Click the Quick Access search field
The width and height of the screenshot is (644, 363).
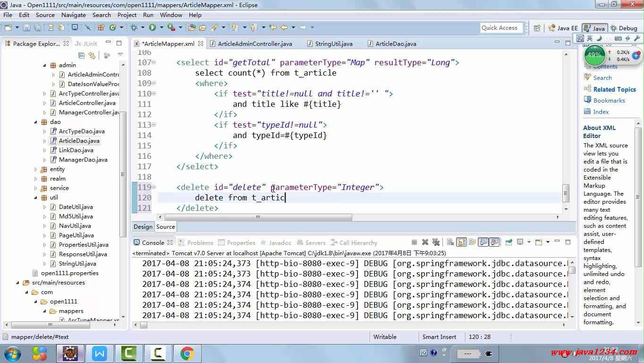[x=501, y=28]
